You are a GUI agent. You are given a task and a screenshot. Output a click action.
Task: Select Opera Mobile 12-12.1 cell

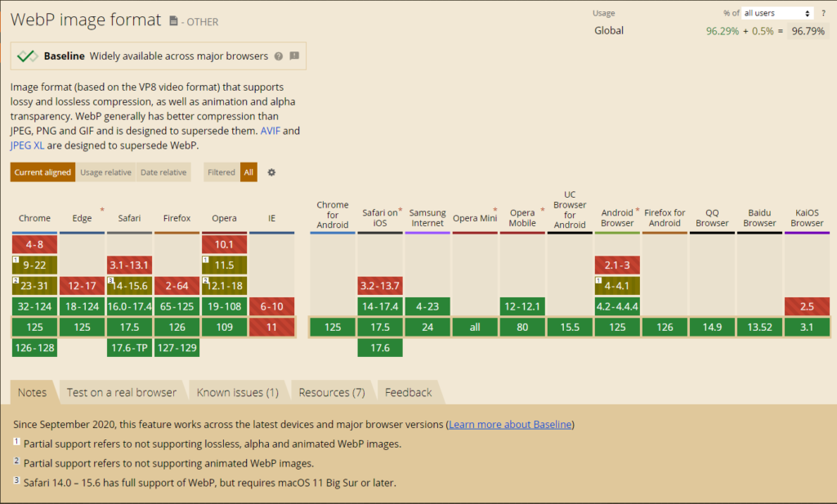pyautogui.click(x=522, y=306)
